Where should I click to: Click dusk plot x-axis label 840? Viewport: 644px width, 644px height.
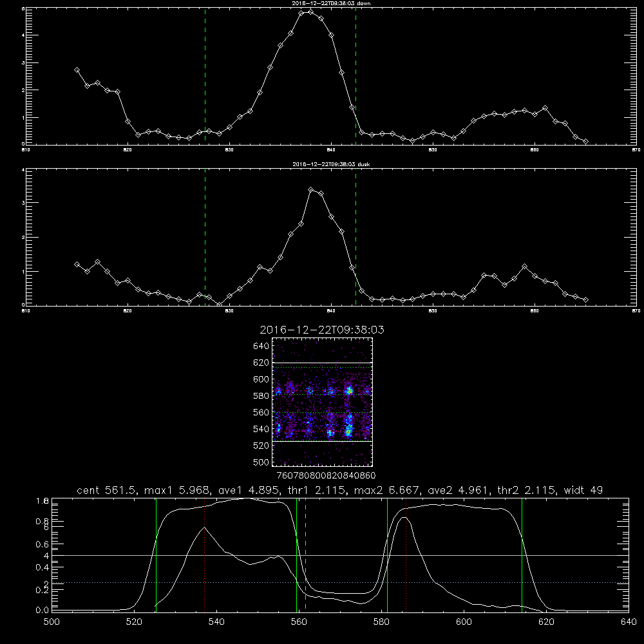[x=331, y=311]
